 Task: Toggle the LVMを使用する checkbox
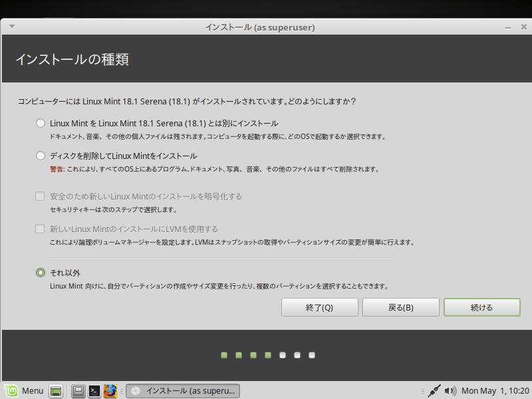tap(40, 229)
